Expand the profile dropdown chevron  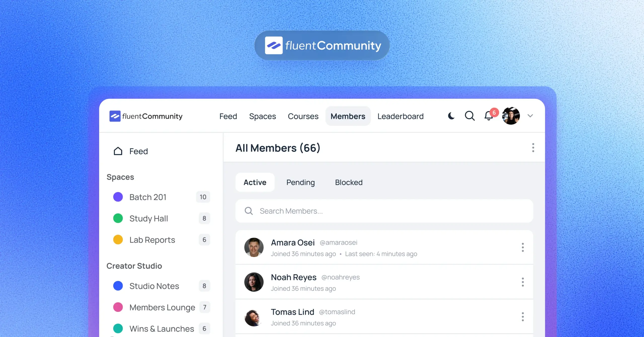coord(530,116)
